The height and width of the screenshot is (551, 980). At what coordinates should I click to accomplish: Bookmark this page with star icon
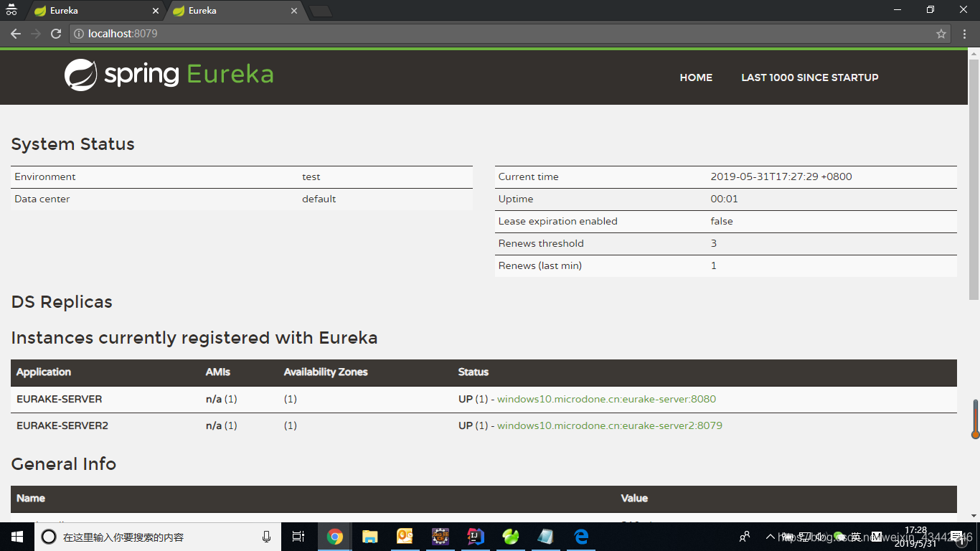pyautogui.click(x=941, y=34)
